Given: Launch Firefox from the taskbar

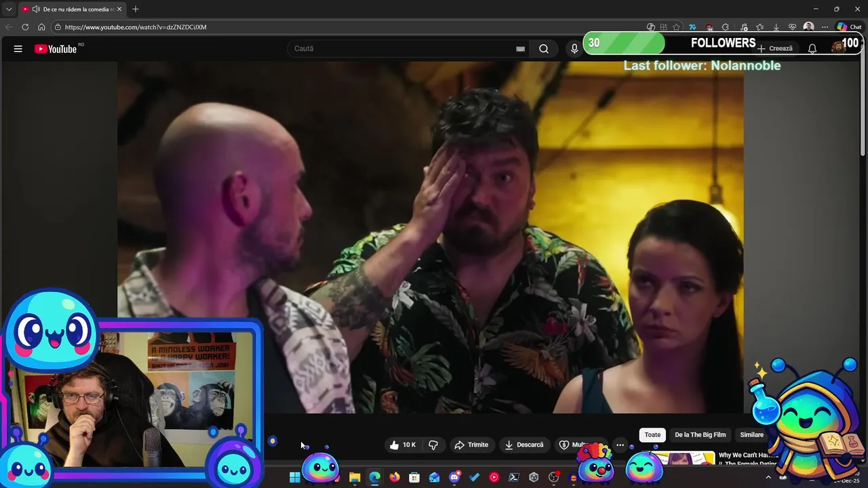Looking at the screenshot, I should (395, 478).
